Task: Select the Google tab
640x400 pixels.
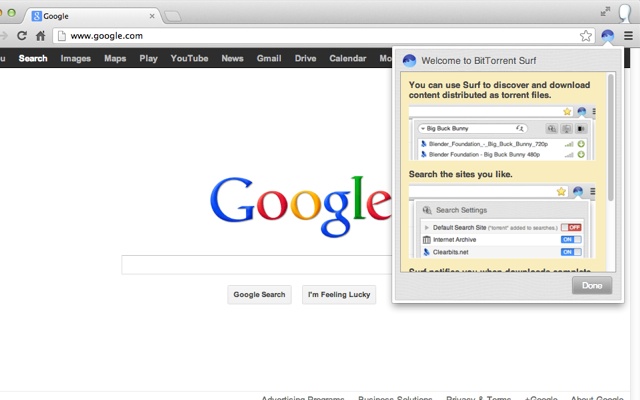Action: 92,16
